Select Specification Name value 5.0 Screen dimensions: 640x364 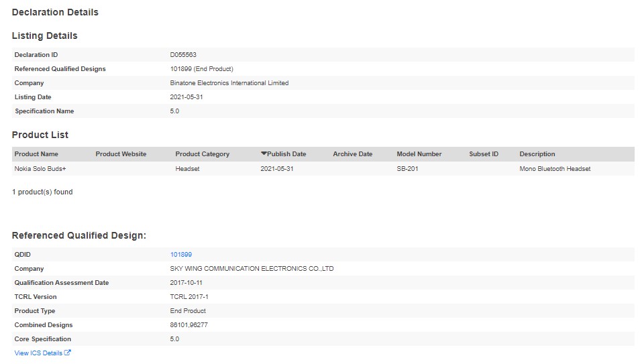[x=174, y=111]
